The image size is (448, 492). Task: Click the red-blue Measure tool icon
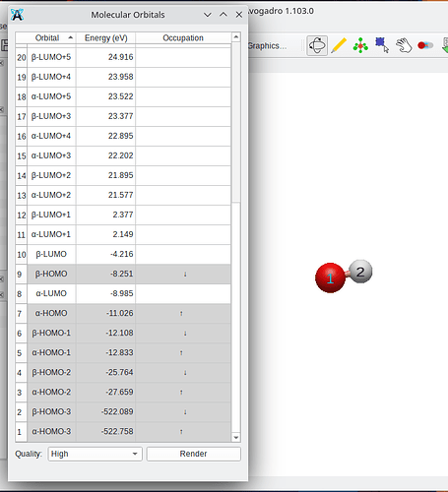[x=425, y=45]
